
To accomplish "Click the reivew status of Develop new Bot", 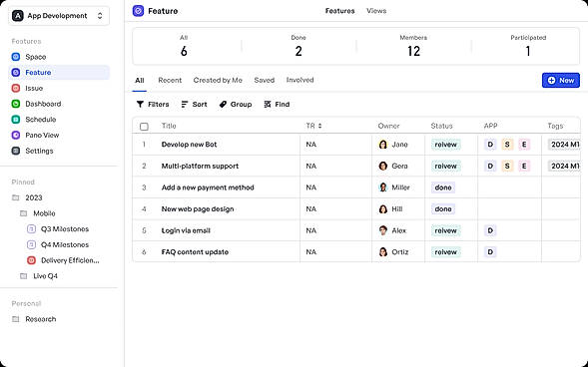I will pyautogui.click(x=446, y=145).
